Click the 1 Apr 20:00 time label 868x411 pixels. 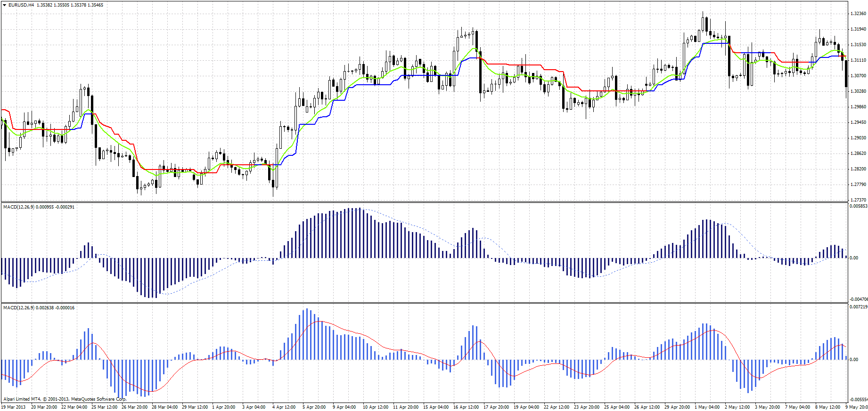(x=224, y=407)
